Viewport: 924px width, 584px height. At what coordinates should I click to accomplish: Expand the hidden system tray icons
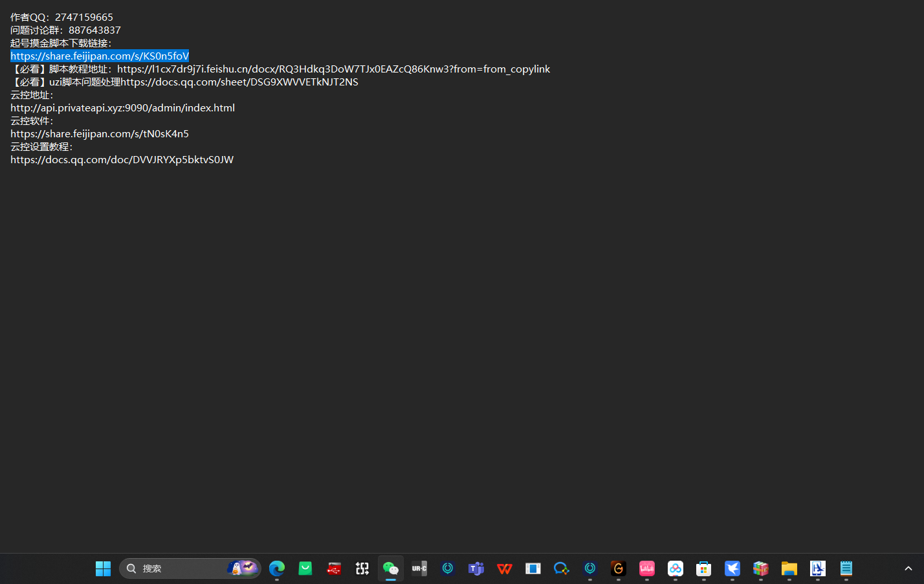908,568
